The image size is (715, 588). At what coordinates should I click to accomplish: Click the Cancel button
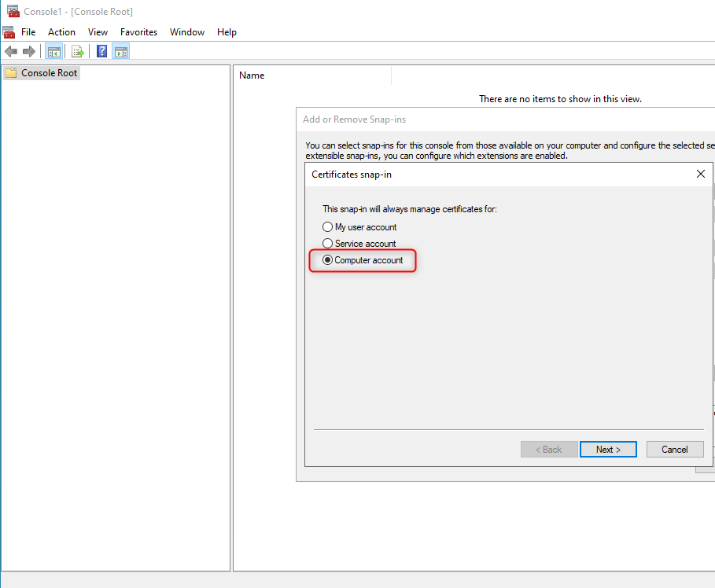coord(675,450)
